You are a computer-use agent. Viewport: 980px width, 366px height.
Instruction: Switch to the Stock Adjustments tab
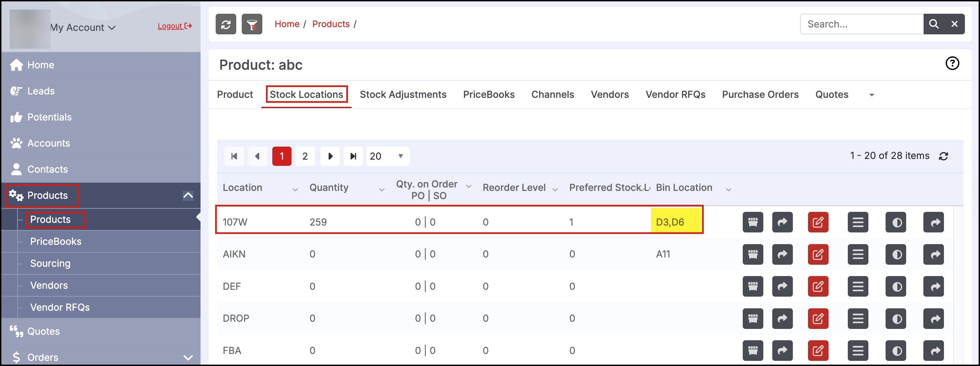403,95
